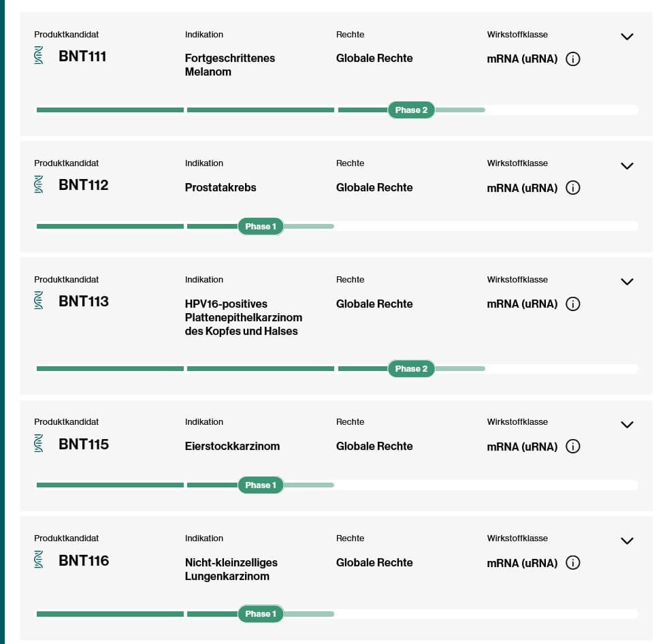Click the BNT115 product candidate name

(x=84, y=445)
